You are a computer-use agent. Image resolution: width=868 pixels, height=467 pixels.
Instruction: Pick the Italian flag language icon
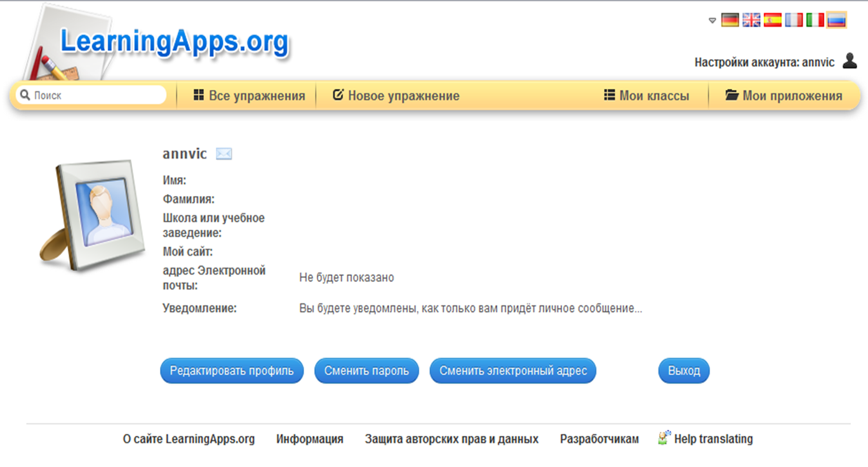(x=815, y=20)
